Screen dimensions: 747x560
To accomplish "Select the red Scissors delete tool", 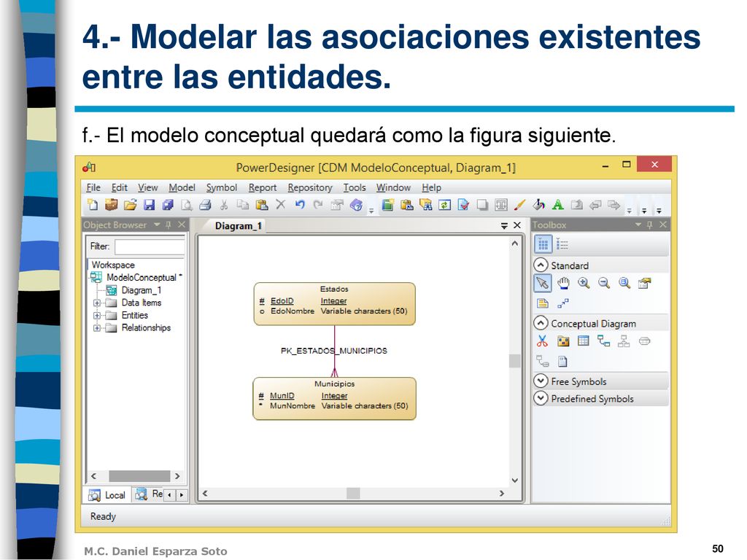I will pyautogui.click(x=542, y=341).
